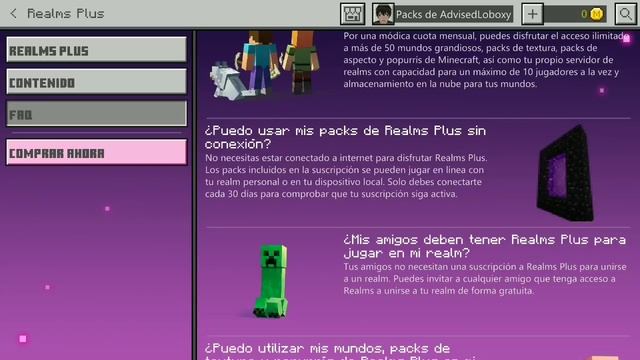The height and width of the screenshot is (360, 640).
Task: Click the Comprar Ahora button
Action: (96, 152)
